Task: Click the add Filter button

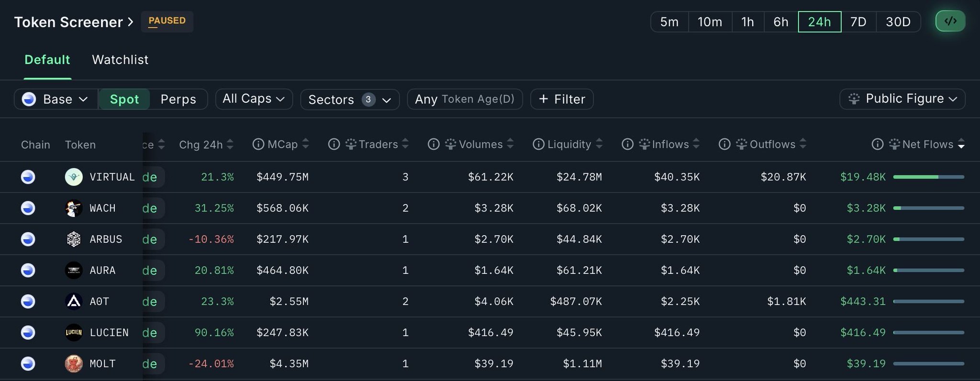Action: tap(562, 99)
